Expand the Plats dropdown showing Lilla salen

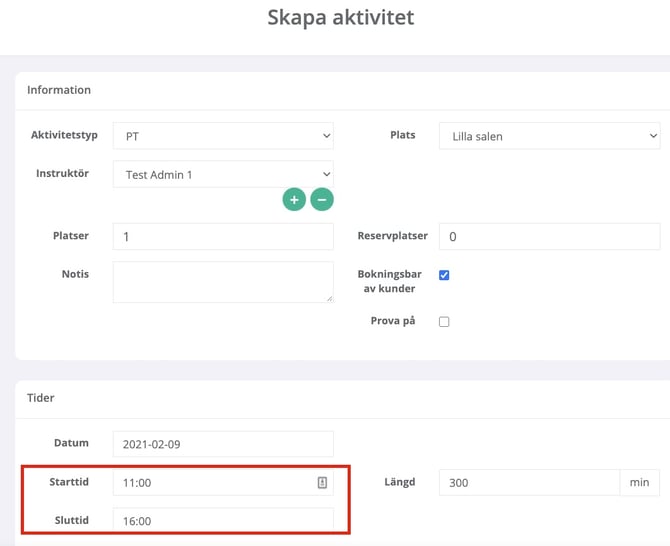549,136
